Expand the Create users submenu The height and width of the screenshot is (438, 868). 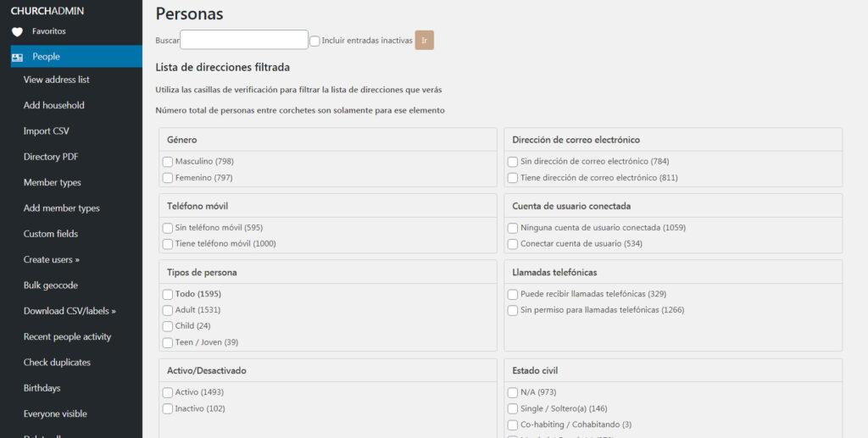tap(51, 259)
